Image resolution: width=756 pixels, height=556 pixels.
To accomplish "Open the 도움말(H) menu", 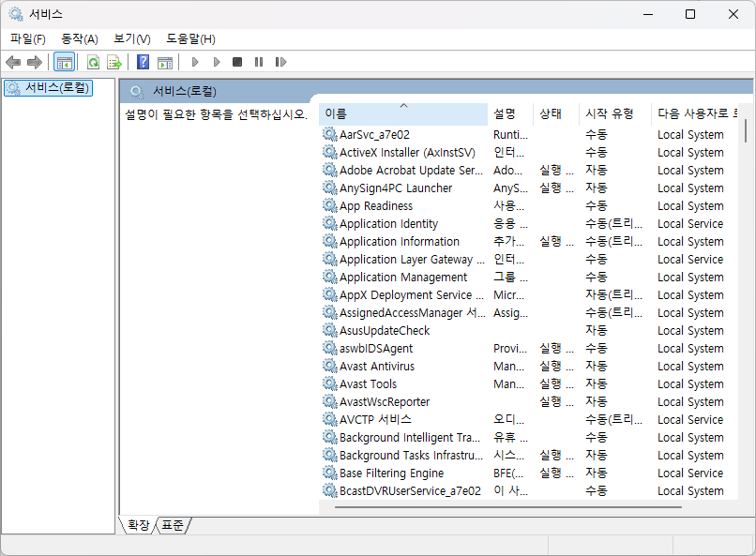I will pos(191,39).
